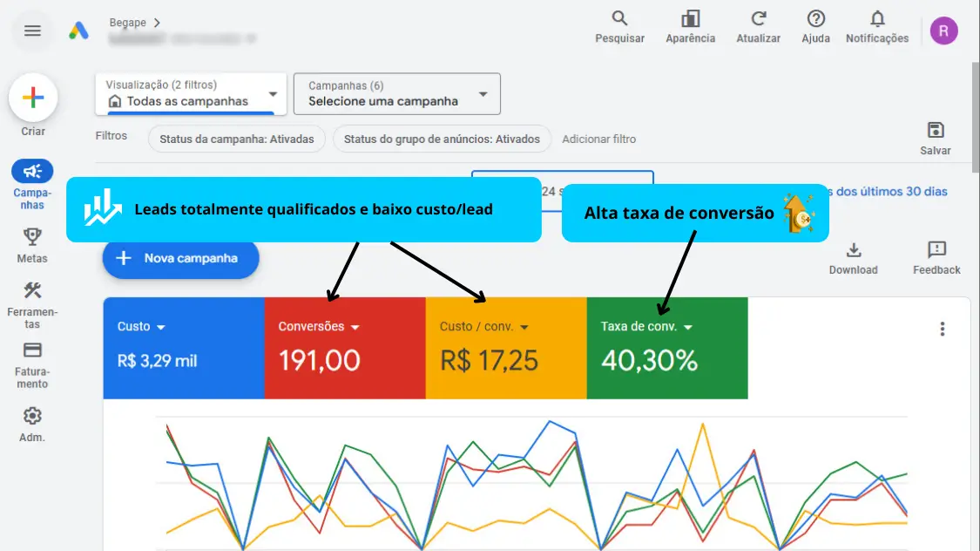The width and height of the screenshot is (980, 551).
Task: Expand the Visualização Todas as campanhas dropdown
Action: [273, 94]
